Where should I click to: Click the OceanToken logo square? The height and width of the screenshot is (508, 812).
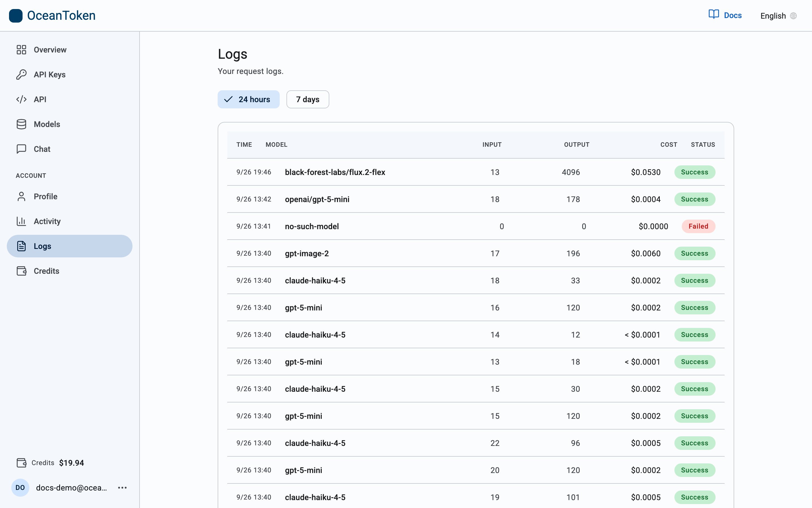(16, 16)
